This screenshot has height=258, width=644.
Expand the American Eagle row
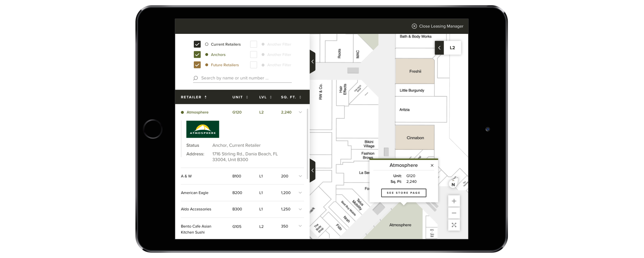coord(300,193)
